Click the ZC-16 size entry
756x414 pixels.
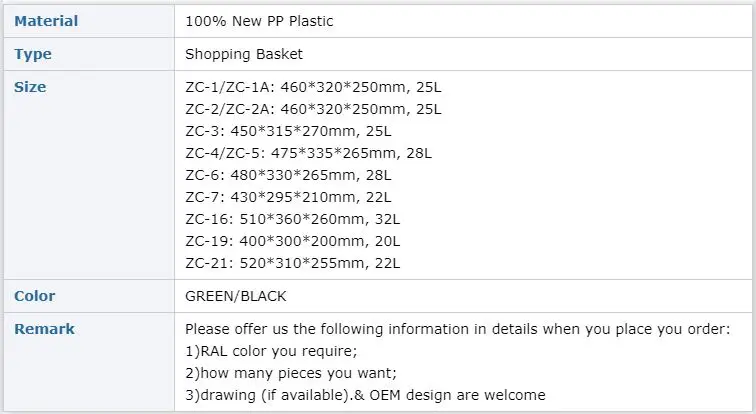point(297,219)
